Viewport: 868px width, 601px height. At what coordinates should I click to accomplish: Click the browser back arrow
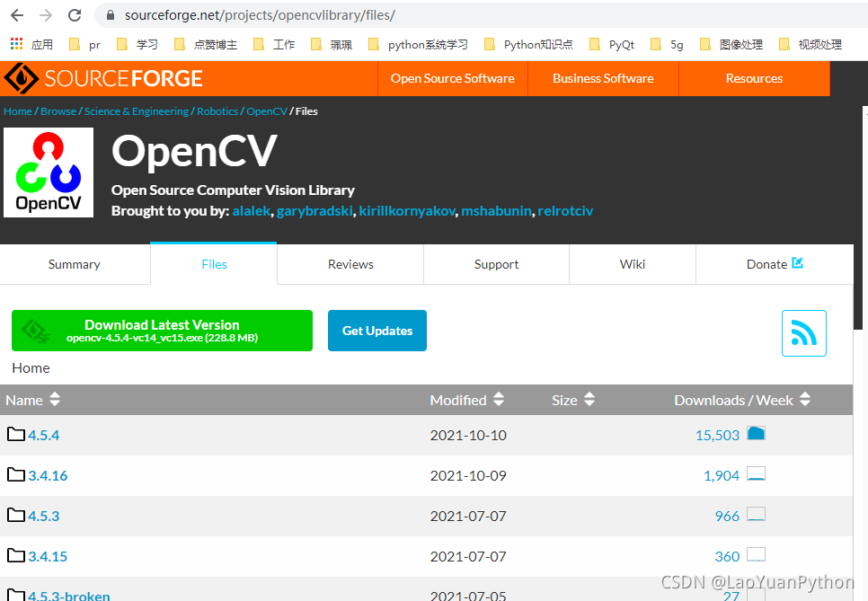(x=17, y=15)
